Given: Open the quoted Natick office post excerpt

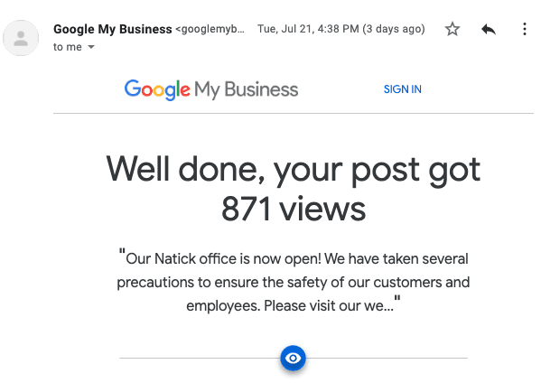Looking at the screenshot, I should pyautogui.click(x=294, y=282).
